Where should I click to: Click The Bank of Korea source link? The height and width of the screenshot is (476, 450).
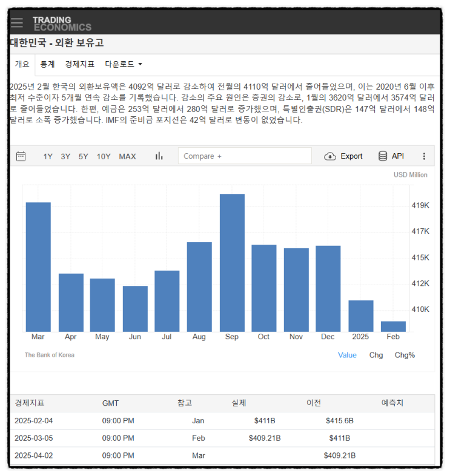(x=50, y=355)
